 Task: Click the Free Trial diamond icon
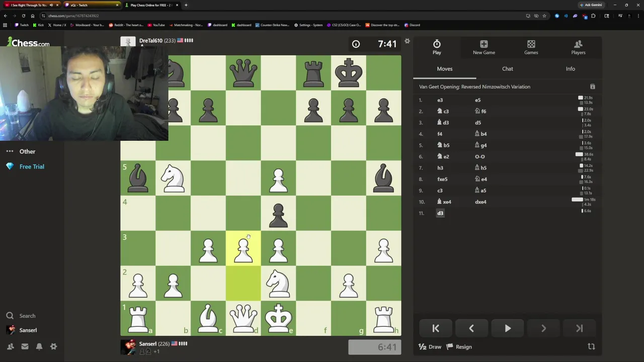click(x=10, y=166)
